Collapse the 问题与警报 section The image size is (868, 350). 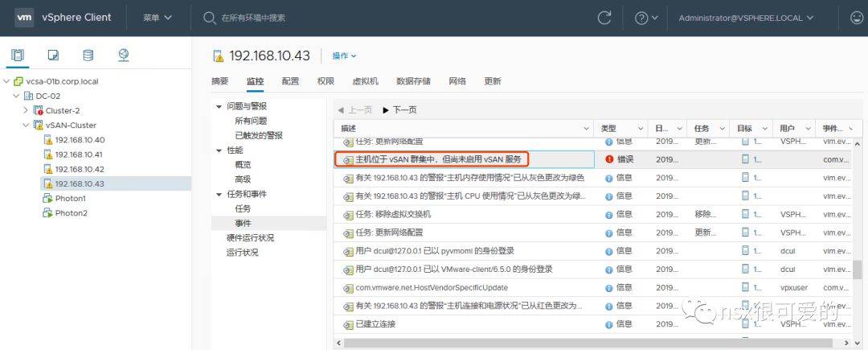coord(218,106)
